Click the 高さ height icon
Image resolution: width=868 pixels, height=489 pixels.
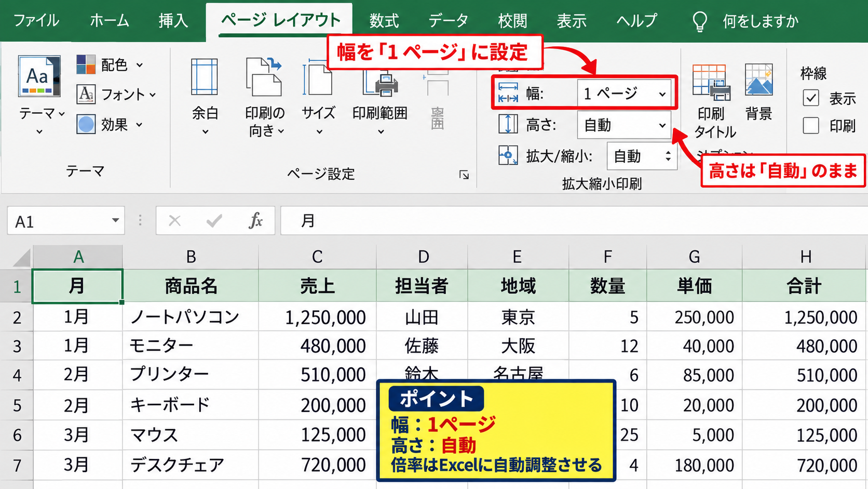pos(508,125)
